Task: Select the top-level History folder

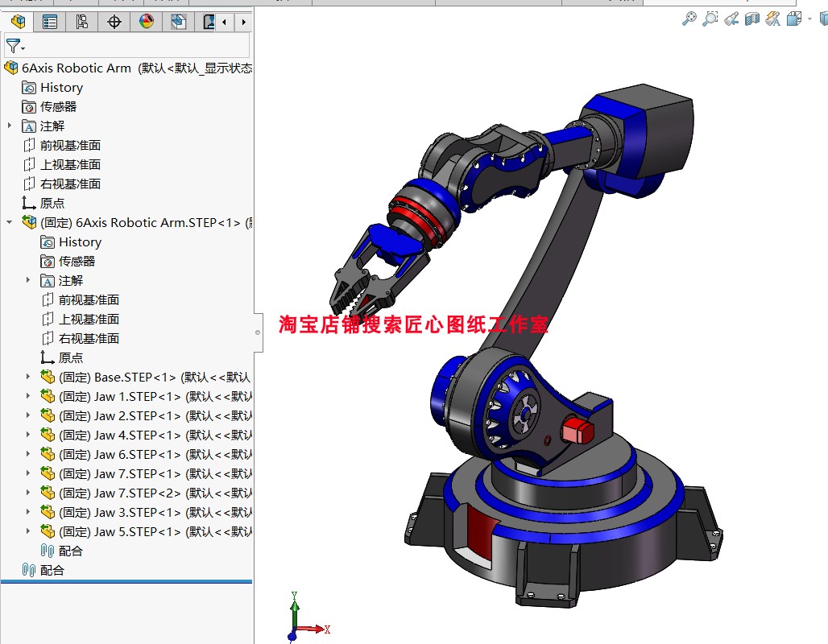Action: [x=52, y=88]
